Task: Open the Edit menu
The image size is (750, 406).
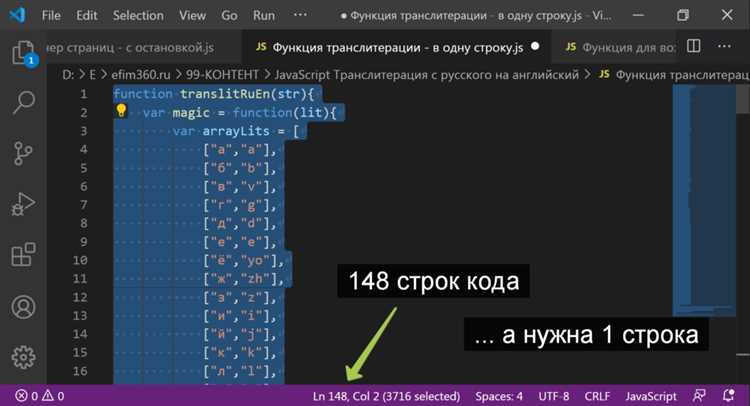Action: 87,15
